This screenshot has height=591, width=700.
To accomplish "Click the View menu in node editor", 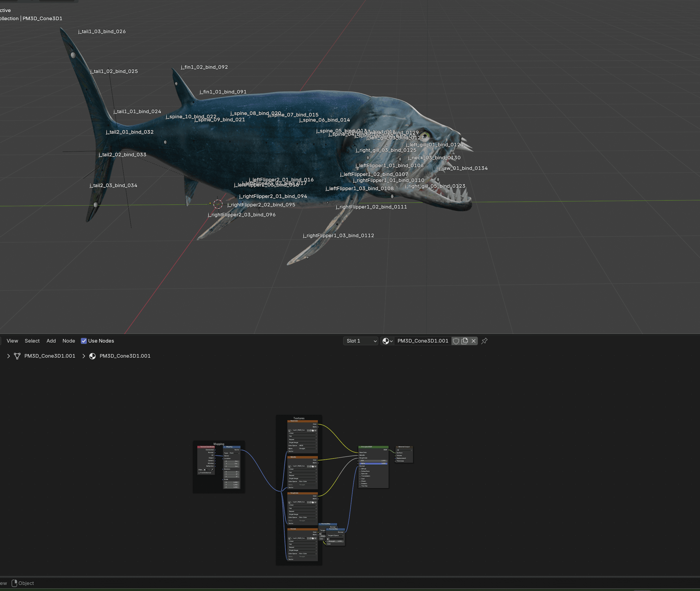I will tap(12, 341).
